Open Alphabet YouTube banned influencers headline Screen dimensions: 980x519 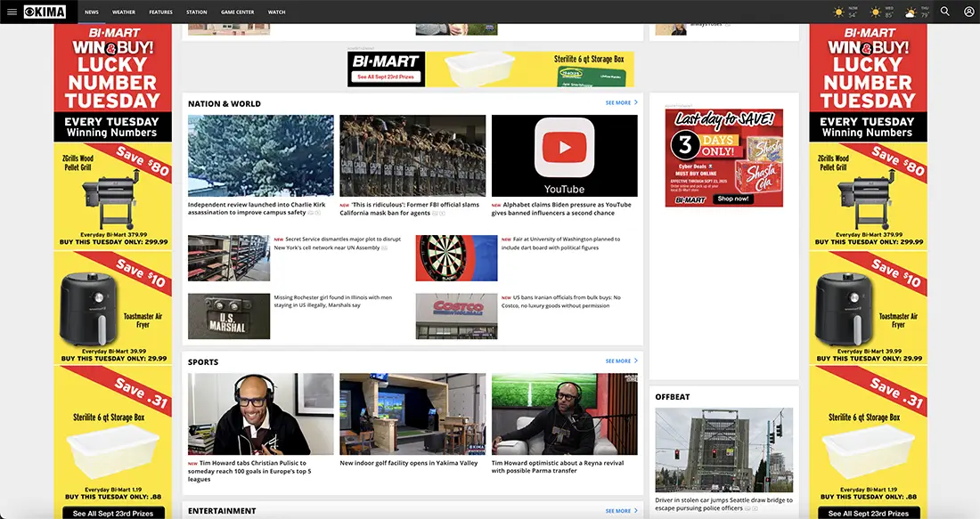(561, 208)
